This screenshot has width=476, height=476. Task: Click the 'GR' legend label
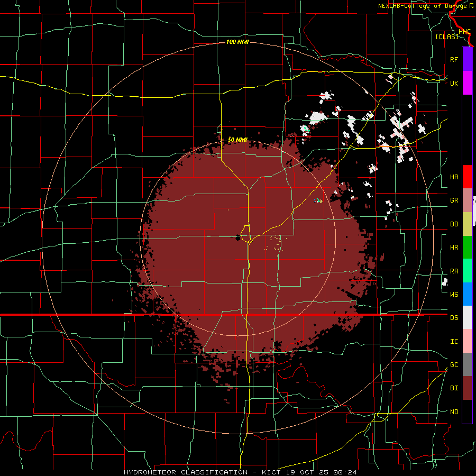point(454,200)
